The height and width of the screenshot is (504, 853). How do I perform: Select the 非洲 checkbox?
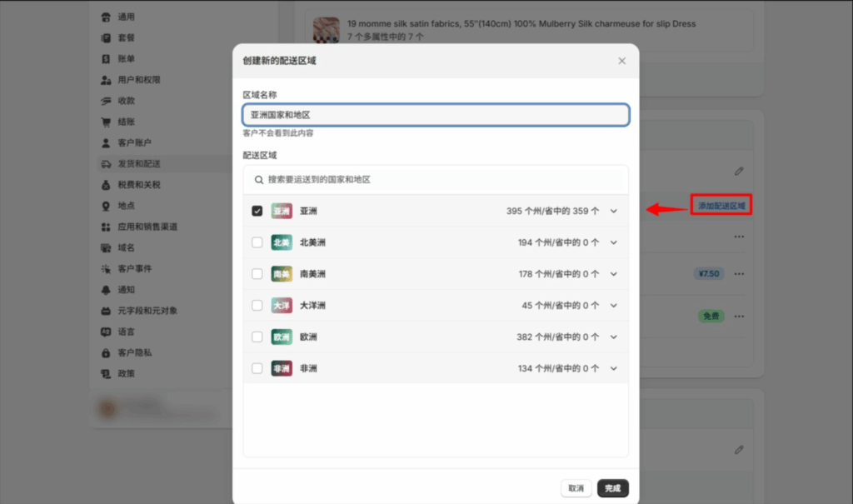[257, 368]
